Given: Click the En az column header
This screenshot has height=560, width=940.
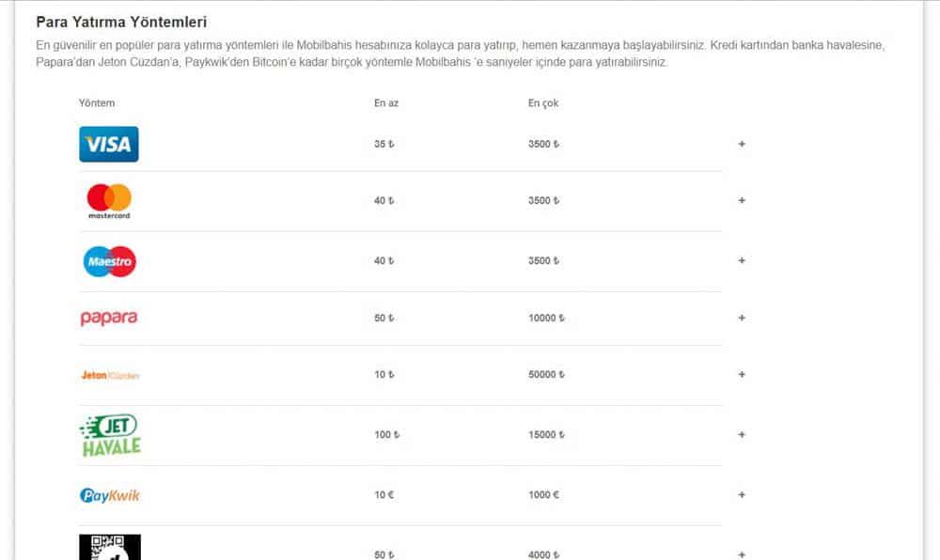Looking at the screenshot, I should pyautogui.click(x=386, y=103).
